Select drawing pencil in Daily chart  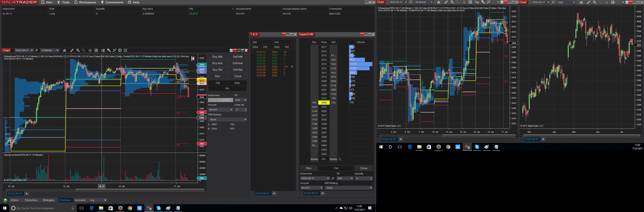pos(589,2)
